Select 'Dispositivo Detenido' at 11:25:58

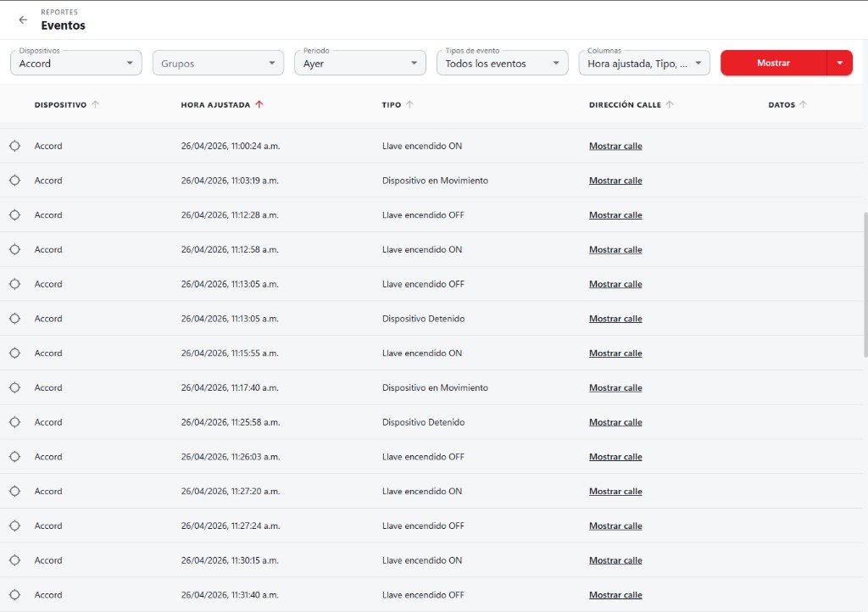point(424,422)
